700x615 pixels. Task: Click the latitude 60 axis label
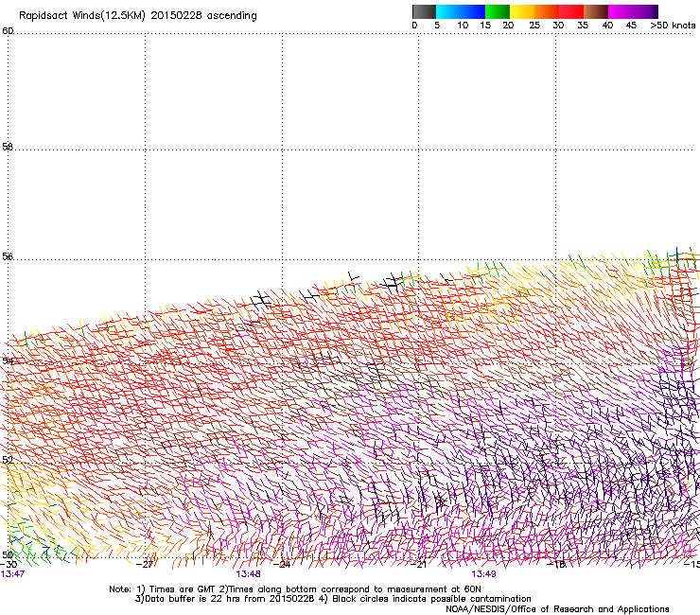tap(8, 31)
